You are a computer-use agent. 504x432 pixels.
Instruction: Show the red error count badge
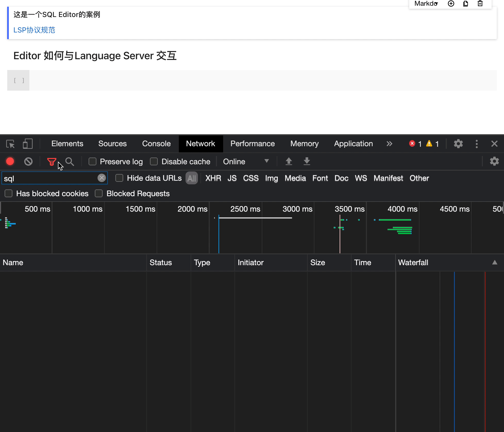[415, 144]
